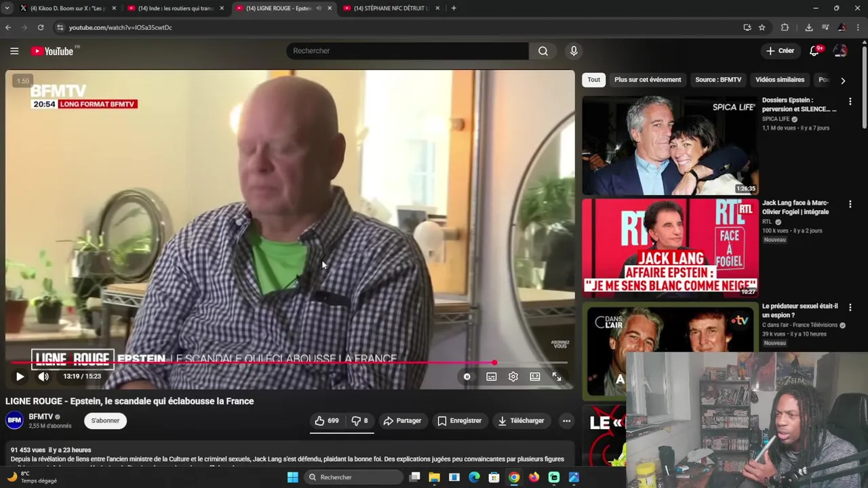Open Windows Start menu

(293, 477)
